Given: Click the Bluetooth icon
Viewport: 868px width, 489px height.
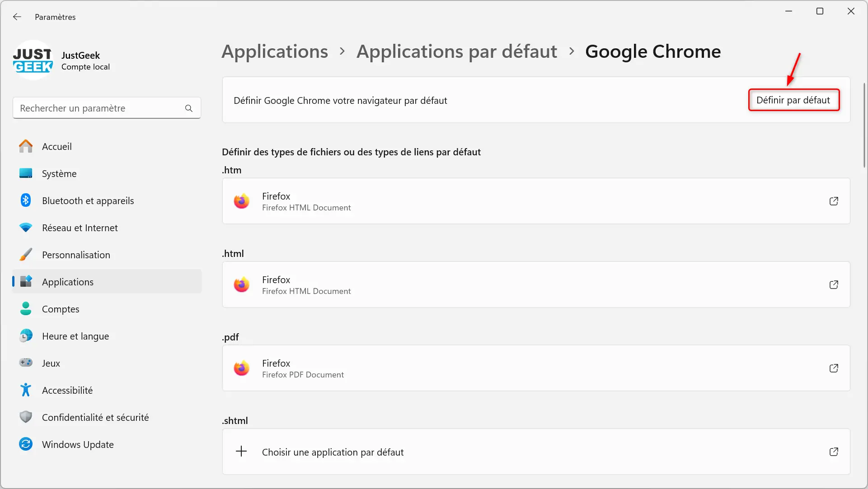Looking at the screenshot, I should coord(26,200).
